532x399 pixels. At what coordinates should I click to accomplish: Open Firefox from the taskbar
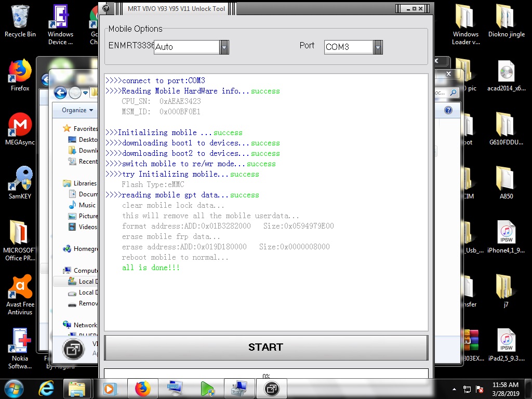click(x=142, y=389)
